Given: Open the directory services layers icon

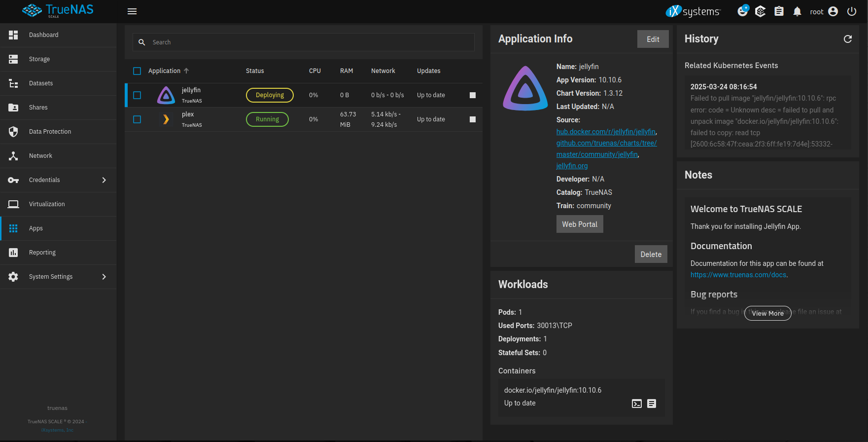Looking at the screenshot, I should [761, 11].
